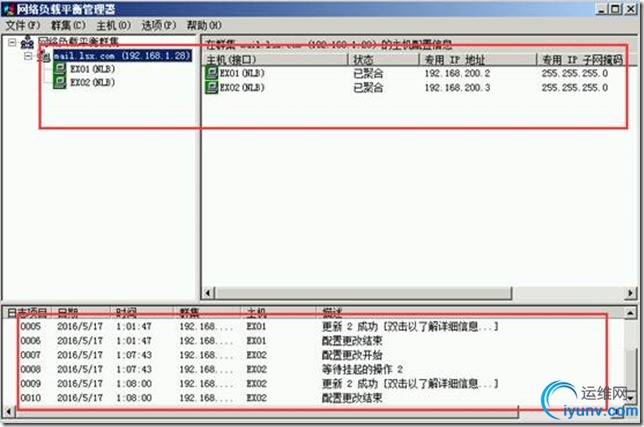Collapse the mail.lsx.com cluster node
The image size is (644, 427).
(28, 55)
